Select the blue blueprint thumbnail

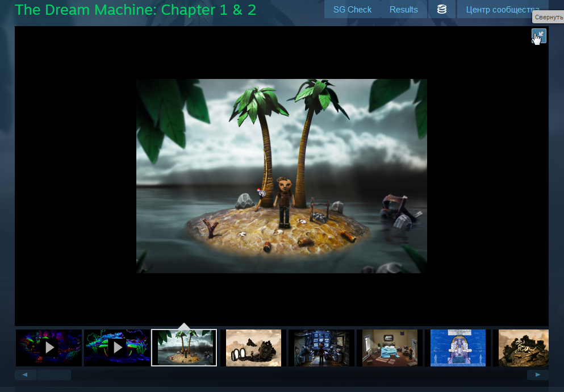click(x=458, y=348)
